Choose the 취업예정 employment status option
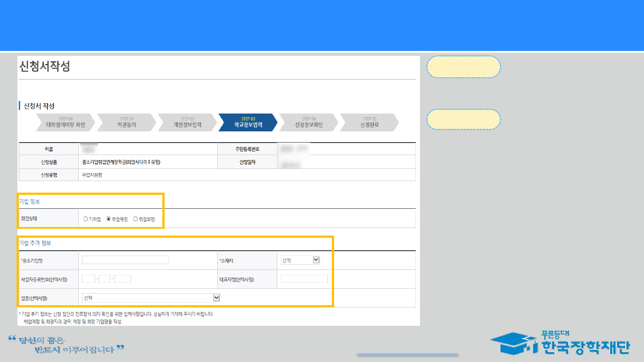Screen dimensions: 644x362 point(109,219)
